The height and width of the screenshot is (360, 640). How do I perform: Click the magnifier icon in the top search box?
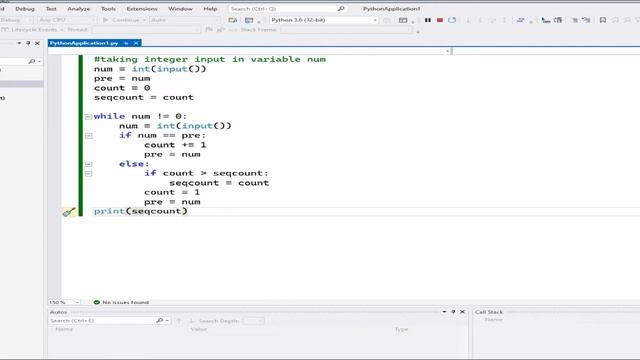[x=341, y=9]
